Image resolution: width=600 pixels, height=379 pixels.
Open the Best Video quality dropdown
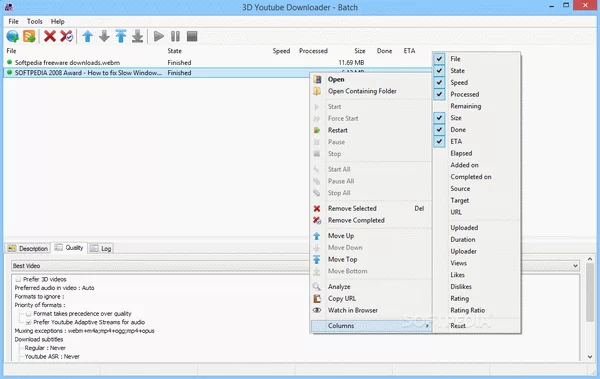(x=575, y=266)
